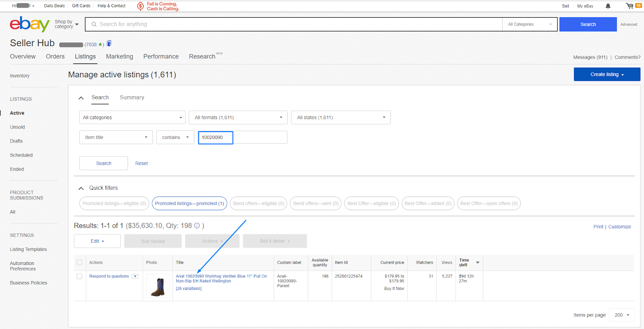Open the All Categories search dropdown
644x329 pixels.
coord(530,24)
